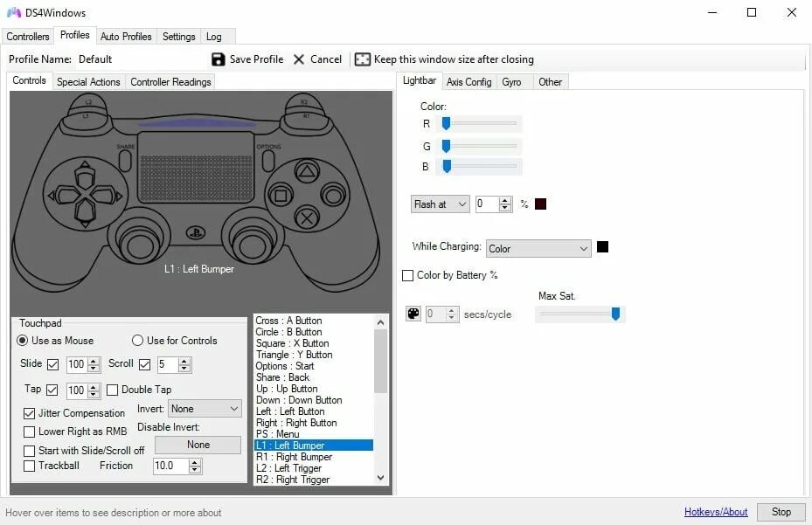
Task: Click the Options button on controller image
Action: 268,161
